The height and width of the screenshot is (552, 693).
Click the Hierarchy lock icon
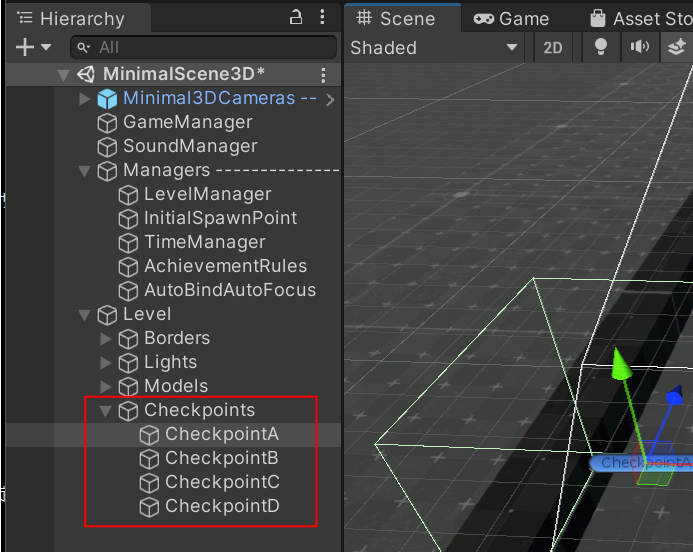pos(296,18)
